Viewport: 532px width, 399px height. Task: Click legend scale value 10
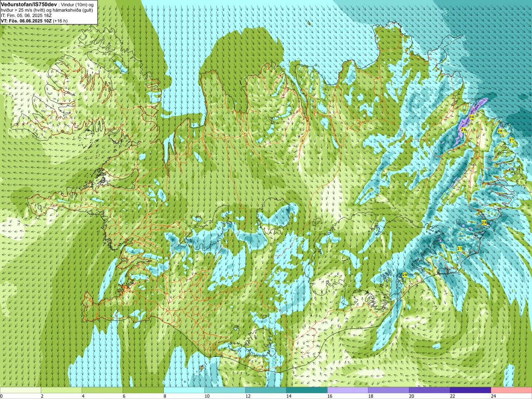(x=207, y=396)
